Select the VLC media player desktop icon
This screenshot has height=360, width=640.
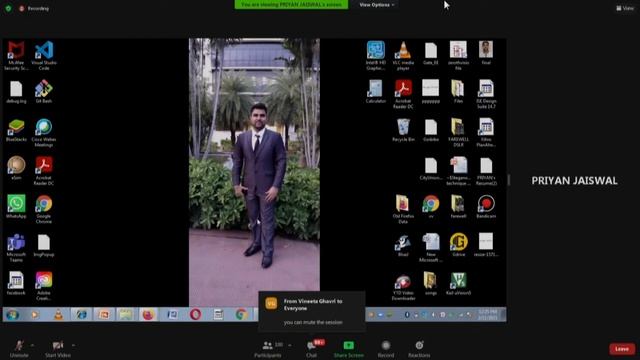403,56
